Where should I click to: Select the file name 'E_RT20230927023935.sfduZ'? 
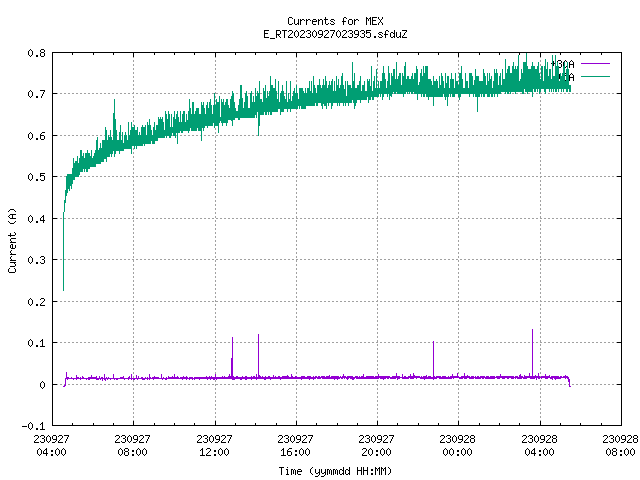click(x=335, y=34)
